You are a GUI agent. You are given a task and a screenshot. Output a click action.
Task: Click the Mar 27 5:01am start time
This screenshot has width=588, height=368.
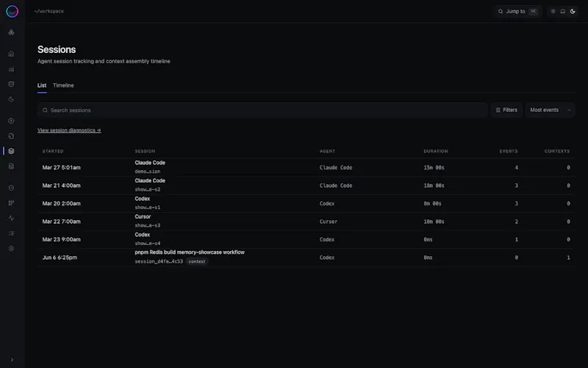pos(61,168)
